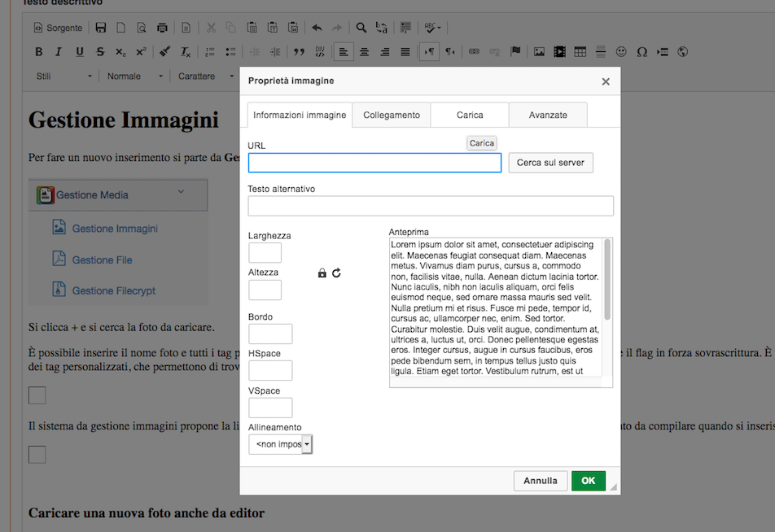
Task: Open the Allineamento dropdown
Action: coord(280,444)
